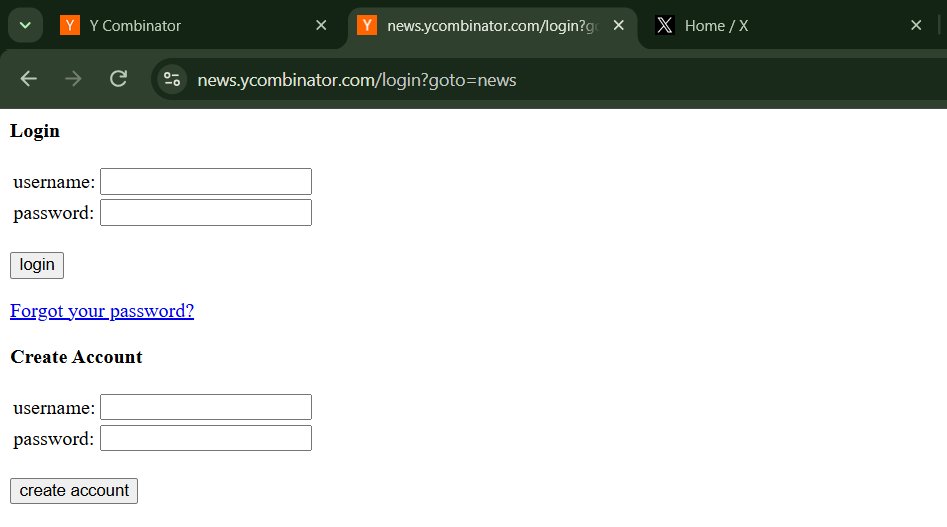This screenshot has width=947, height=527.
Task: Click the Login section password label
Action: pyautogui.click(x=54, y=213)
